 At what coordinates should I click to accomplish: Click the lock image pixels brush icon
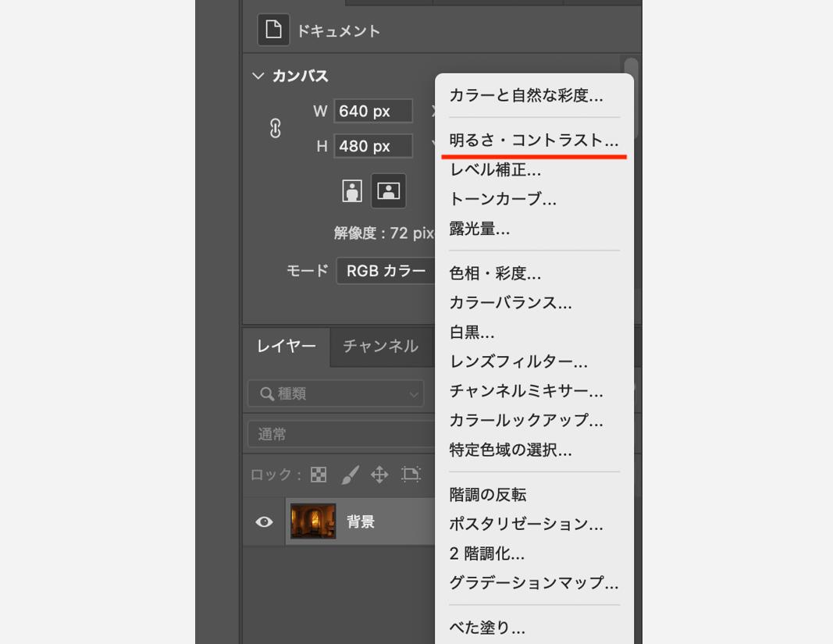click(x=348, y=475)
